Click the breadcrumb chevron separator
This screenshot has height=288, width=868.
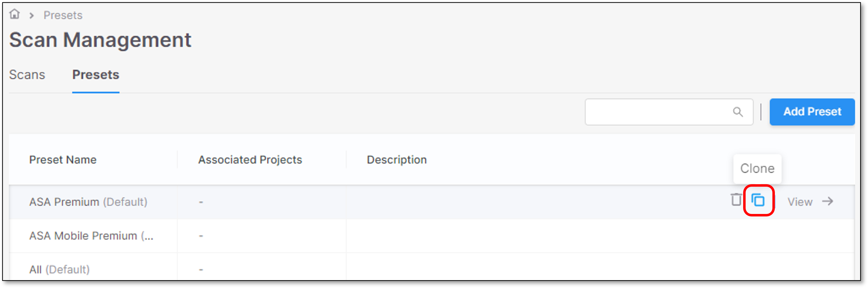tap(32, 15)
